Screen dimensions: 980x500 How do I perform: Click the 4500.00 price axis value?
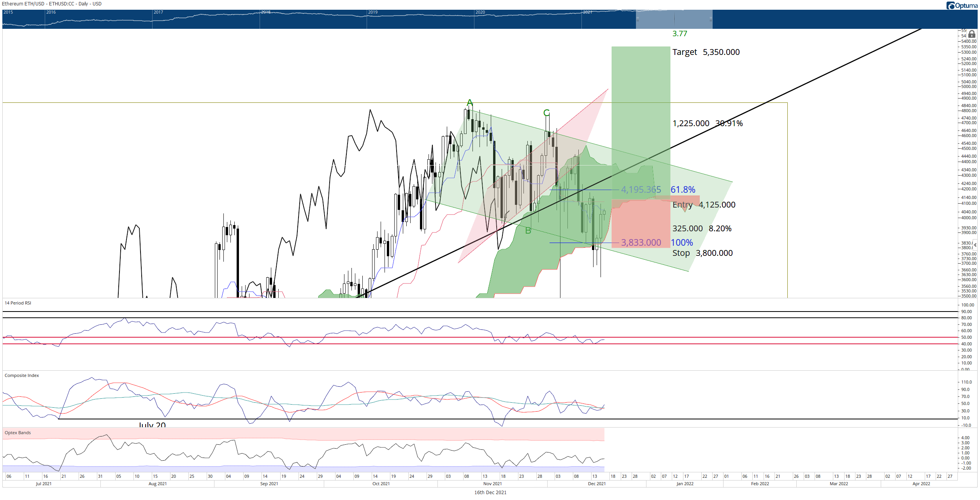point(969,148)
